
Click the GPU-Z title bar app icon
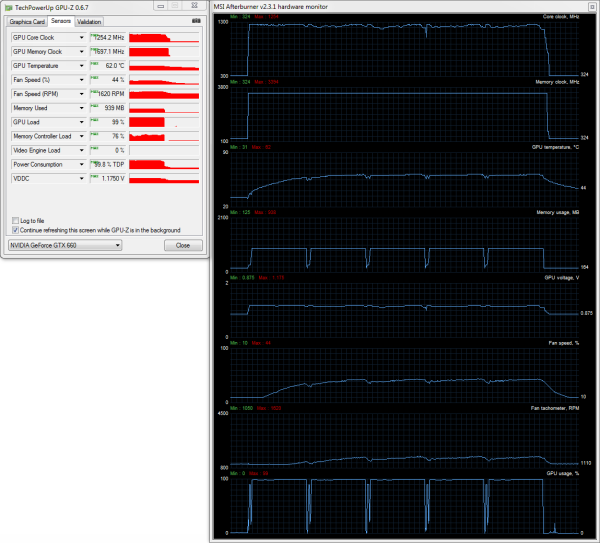7,6
